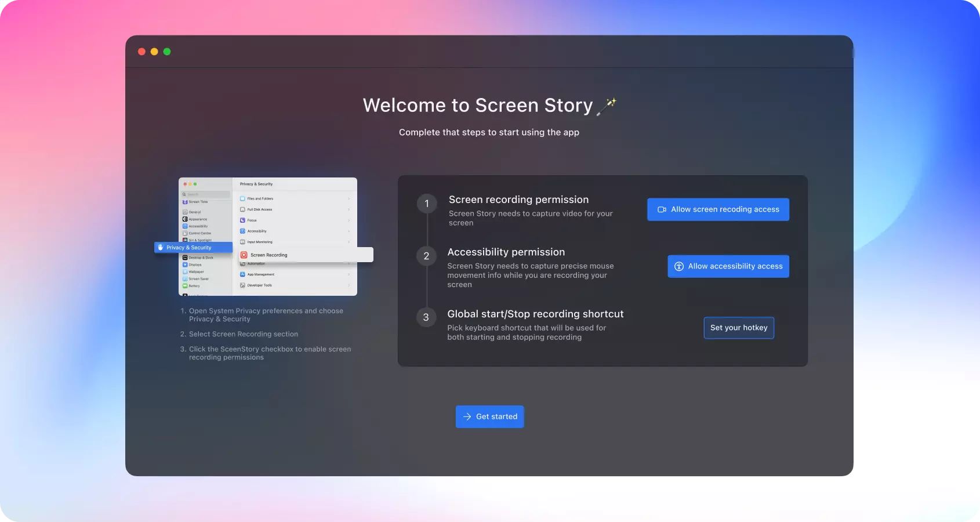Select Desktop & Dock in the settings sidebar
The height and width of the screenshot is (522, 980).
point(201,258)
